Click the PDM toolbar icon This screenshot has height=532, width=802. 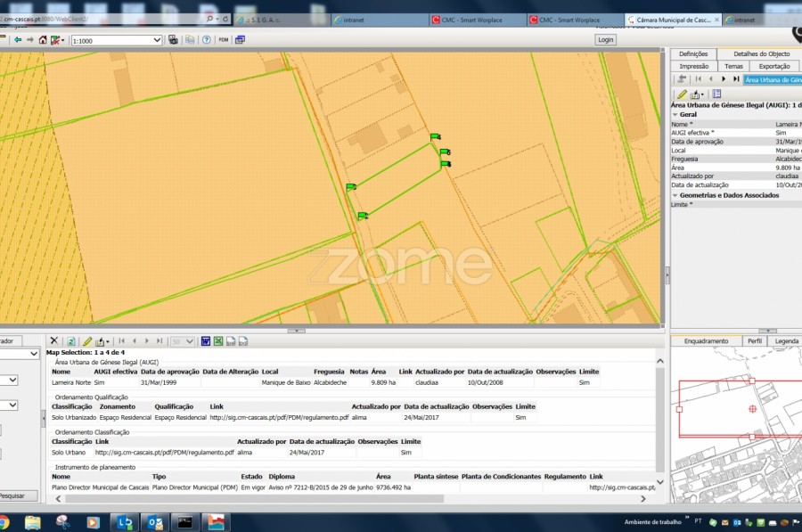(223, 40)
